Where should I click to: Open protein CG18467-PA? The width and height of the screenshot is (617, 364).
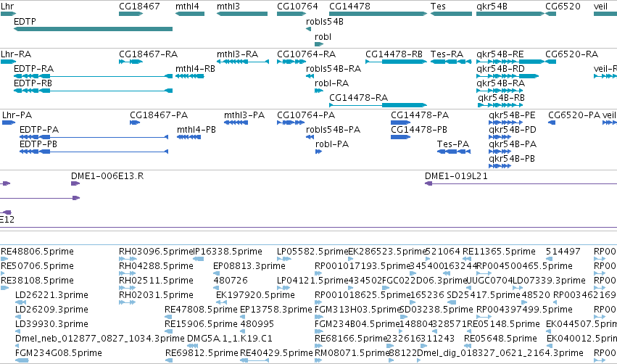159,115
